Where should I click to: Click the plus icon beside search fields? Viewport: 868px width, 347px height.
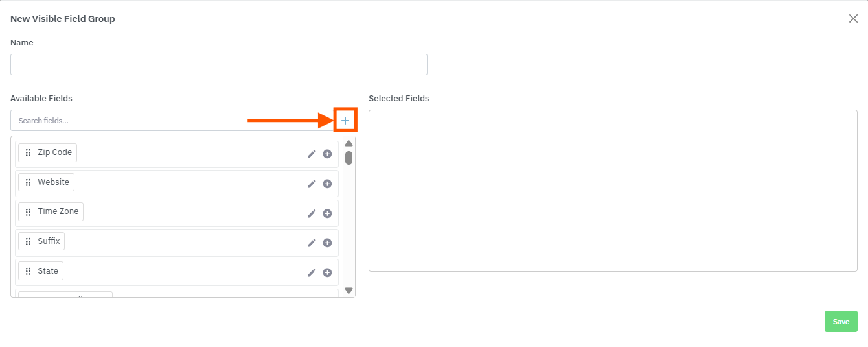(345, 121)
